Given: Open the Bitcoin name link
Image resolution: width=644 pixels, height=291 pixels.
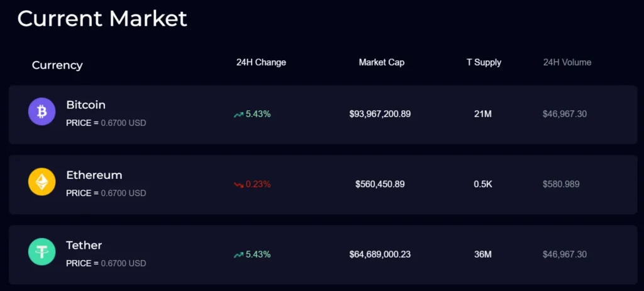Looking at the screenshot, I should (86, 105).
